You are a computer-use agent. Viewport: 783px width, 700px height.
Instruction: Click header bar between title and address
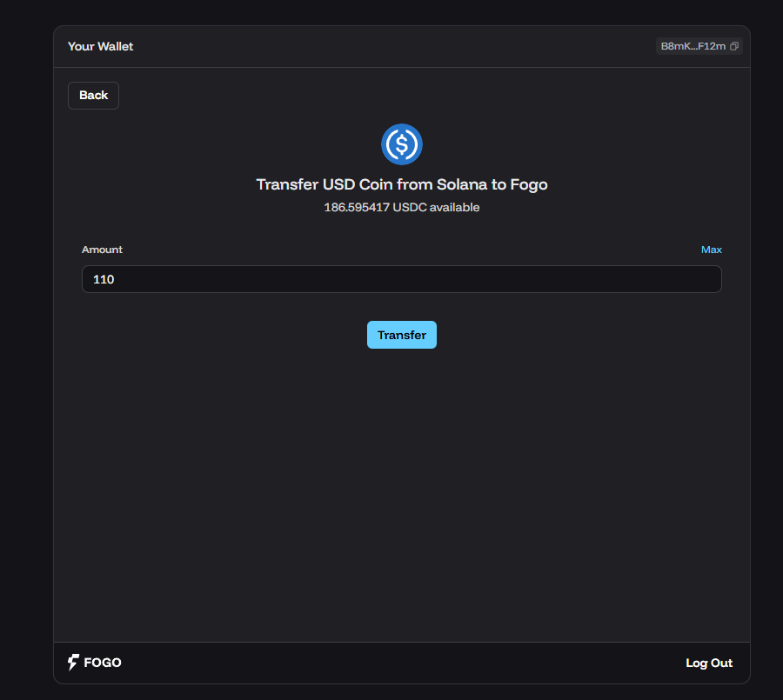391,46
